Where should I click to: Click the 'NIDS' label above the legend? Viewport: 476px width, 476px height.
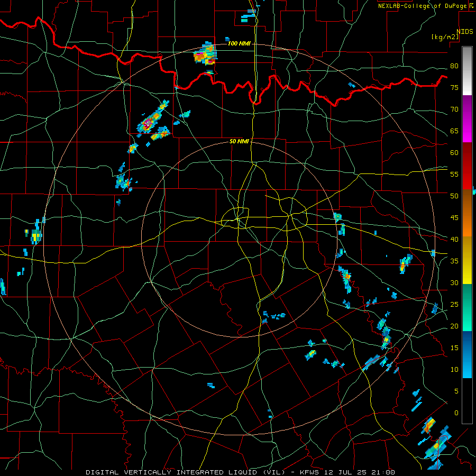pyautogui.click(x=465, y=32)
